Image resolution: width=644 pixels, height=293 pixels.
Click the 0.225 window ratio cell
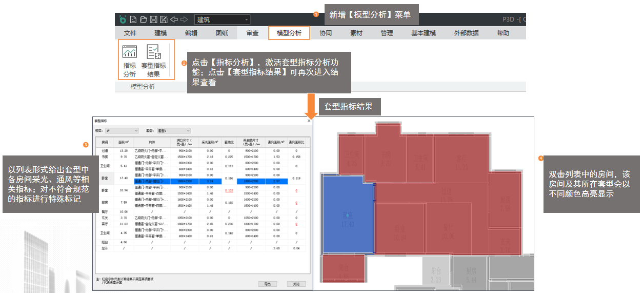(229, 157)
